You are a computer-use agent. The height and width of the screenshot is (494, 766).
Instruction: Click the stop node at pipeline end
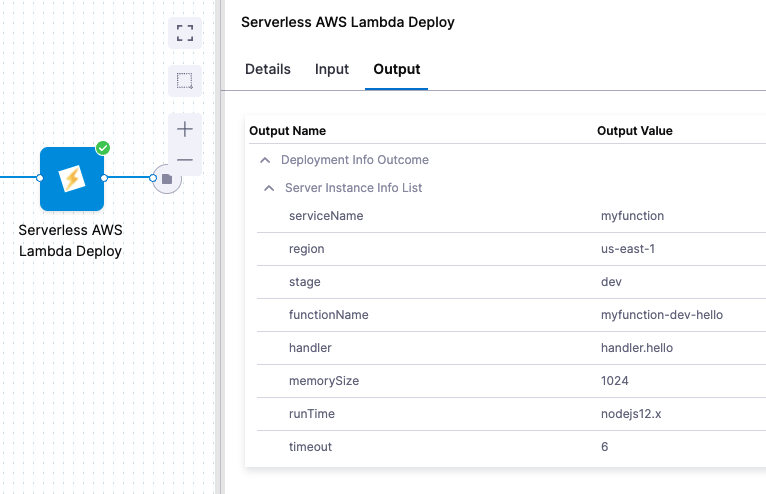[x=167, y=179]
